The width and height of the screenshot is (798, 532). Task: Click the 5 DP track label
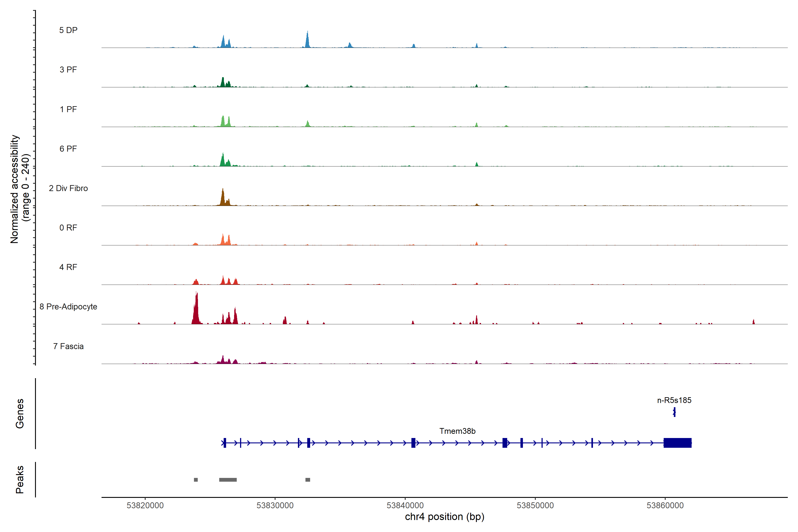tap(68, 30)
